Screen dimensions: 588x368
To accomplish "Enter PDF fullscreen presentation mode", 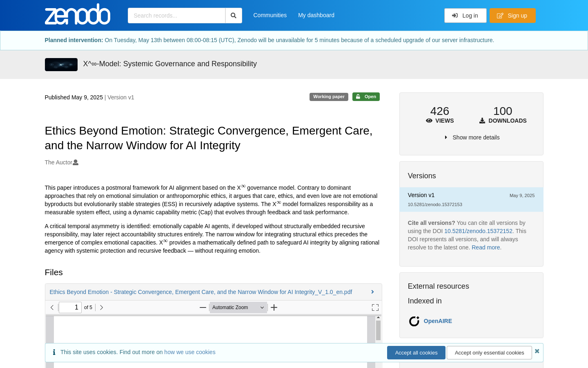I will coord(375,307).
